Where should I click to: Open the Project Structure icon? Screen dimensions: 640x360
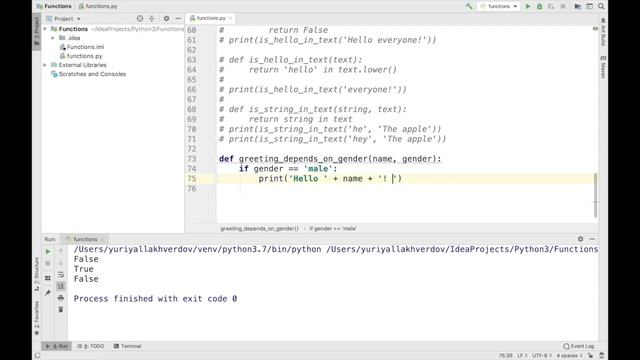point(577,6)
